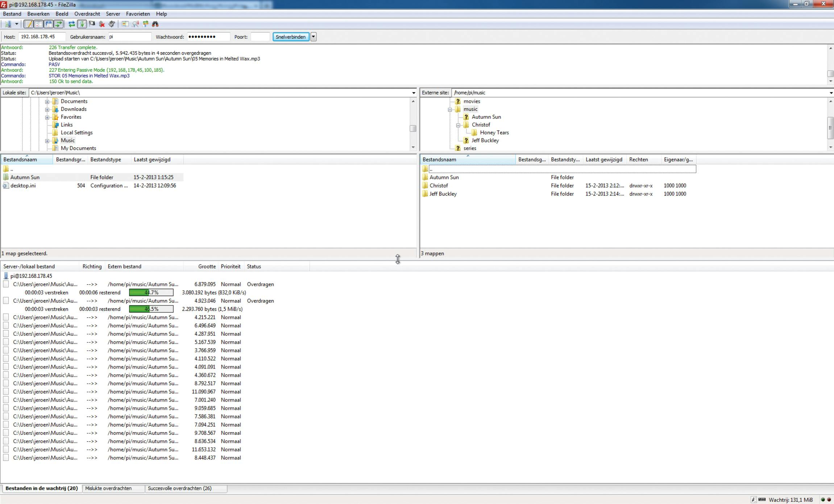Click the Poort input field
Screen dimensions: 834x504
[x=260, y=37]
